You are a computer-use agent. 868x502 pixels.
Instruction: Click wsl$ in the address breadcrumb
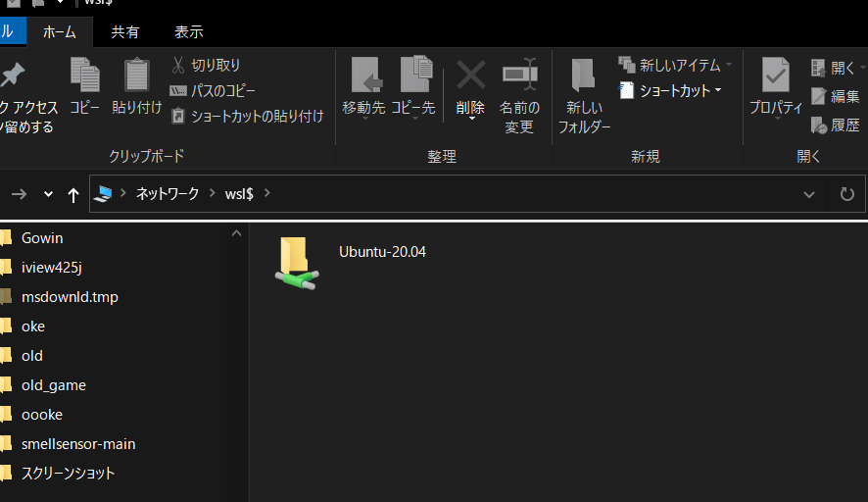[239, 193]
